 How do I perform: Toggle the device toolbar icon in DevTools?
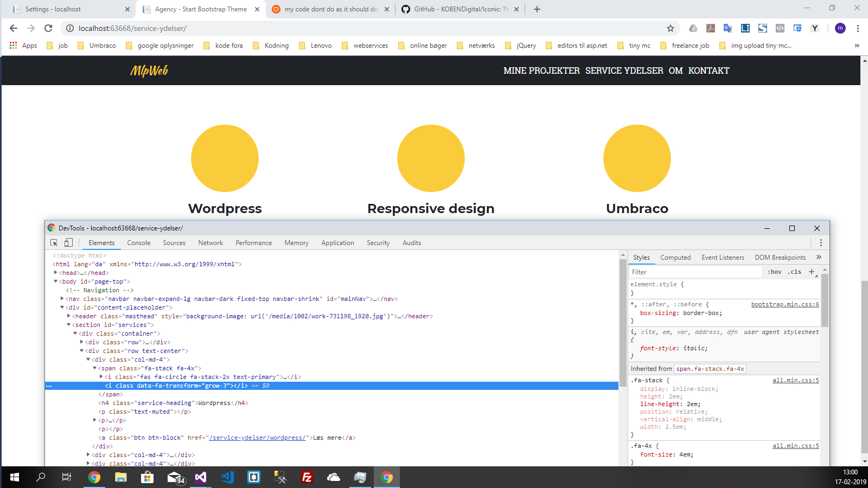click(68, 243)
